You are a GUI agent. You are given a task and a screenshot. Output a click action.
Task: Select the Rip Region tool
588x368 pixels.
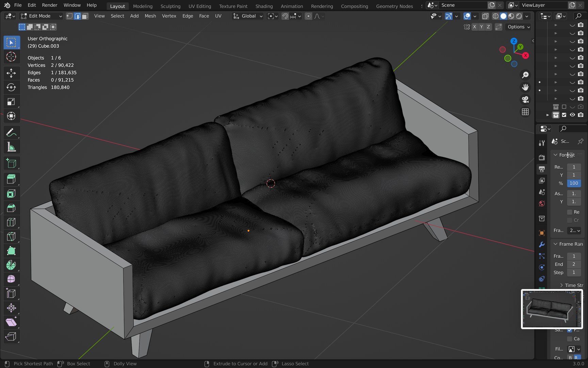pos(11,337)
